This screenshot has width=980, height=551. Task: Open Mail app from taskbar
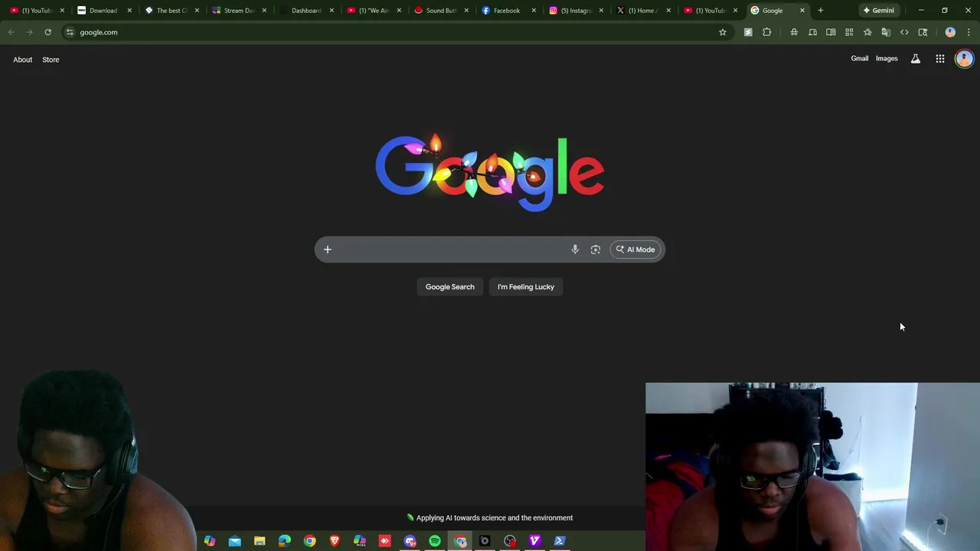click(234, 541)
